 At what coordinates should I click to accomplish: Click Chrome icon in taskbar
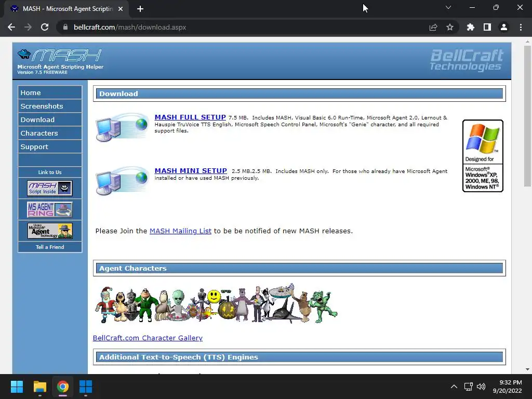pos(63,387)
